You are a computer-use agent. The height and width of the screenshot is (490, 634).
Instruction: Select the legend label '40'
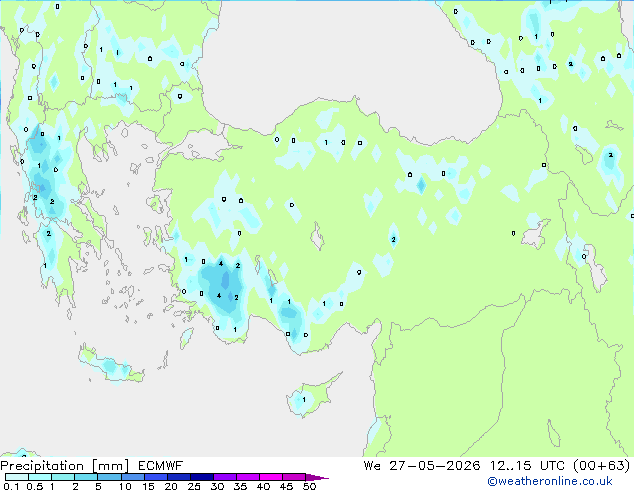(263, 486)
